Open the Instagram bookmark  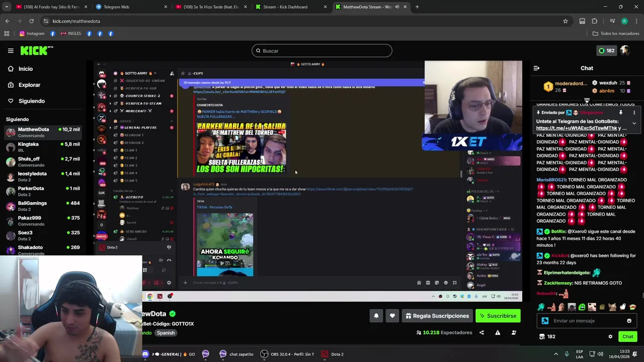pyautogui.click(x=32, y=34)
